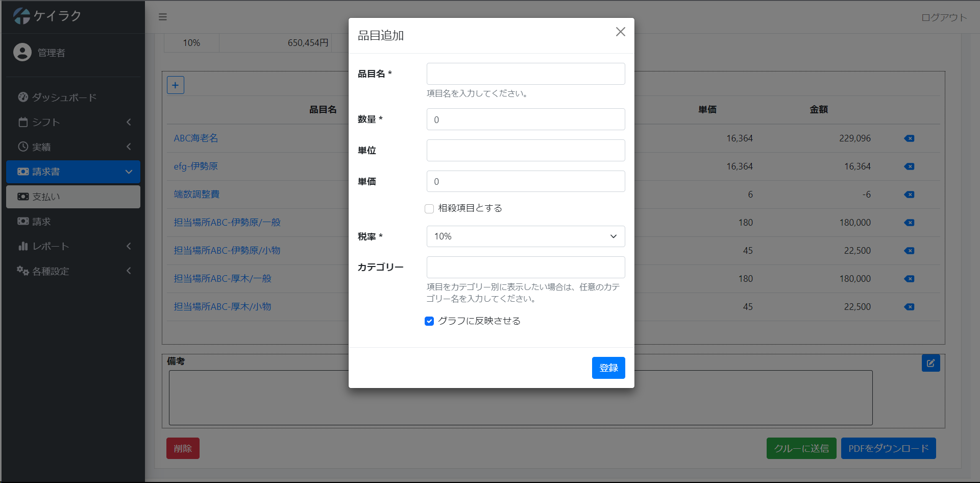This screenshot has width=980, height=483.
Task: Click the 実績 clock icon
Action: pos(23,147)
